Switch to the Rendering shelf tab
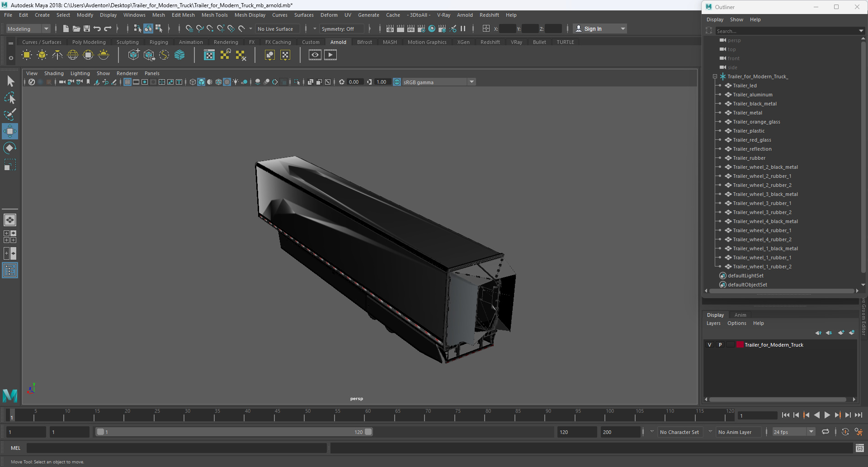The width and height of the screenshot is (868, 467). click(x=226, y=42)
